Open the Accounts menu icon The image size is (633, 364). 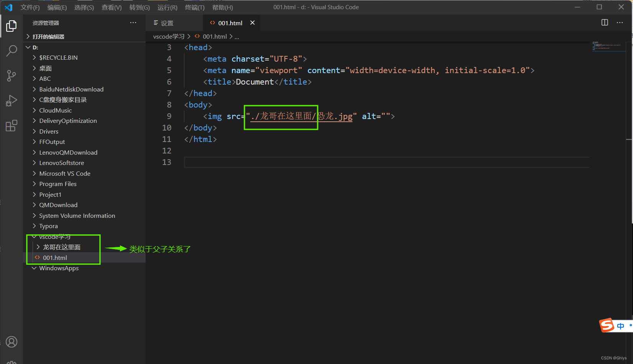[x=11, y=342]
